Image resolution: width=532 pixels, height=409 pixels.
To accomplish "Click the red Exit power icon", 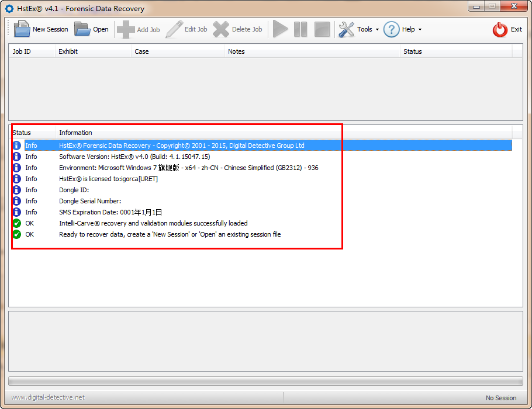I will 500,29.
